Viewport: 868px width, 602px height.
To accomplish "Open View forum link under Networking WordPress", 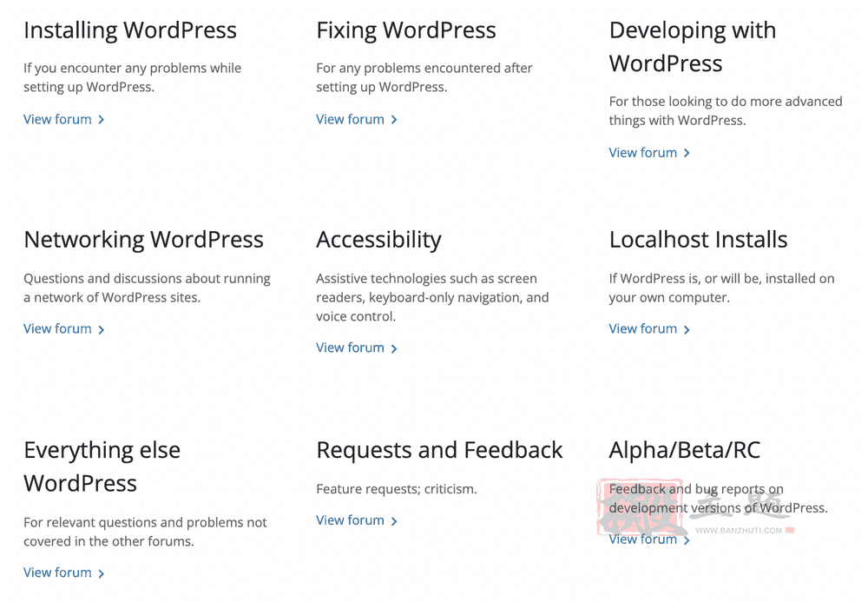I will 63,329.
